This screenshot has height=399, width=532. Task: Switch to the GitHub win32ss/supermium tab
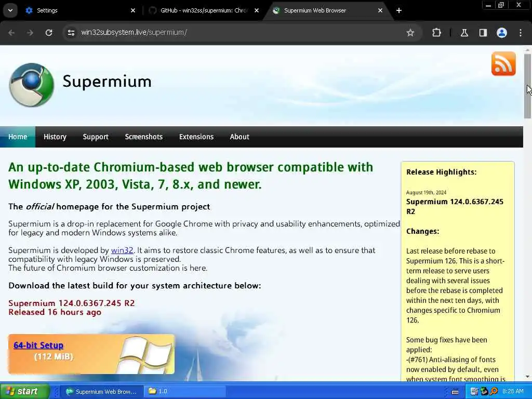[x=204, y=10]
